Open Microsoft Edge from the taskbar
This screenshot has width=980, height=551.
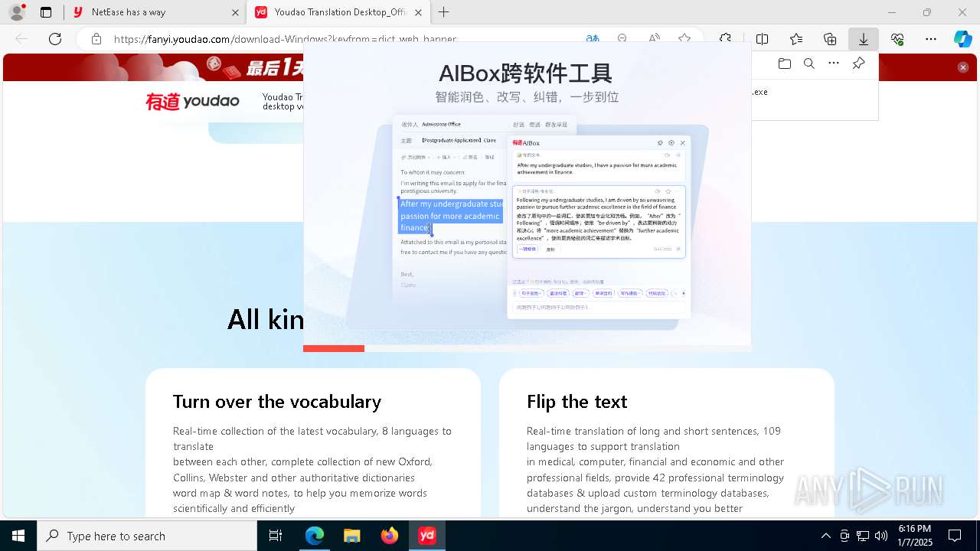[x=315, y=536]
